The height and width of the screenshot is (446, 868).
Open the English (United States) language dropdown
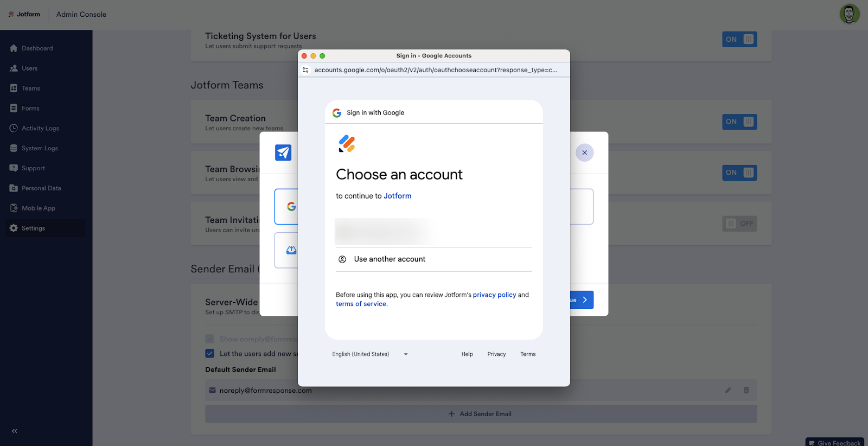tap(370, 354)
